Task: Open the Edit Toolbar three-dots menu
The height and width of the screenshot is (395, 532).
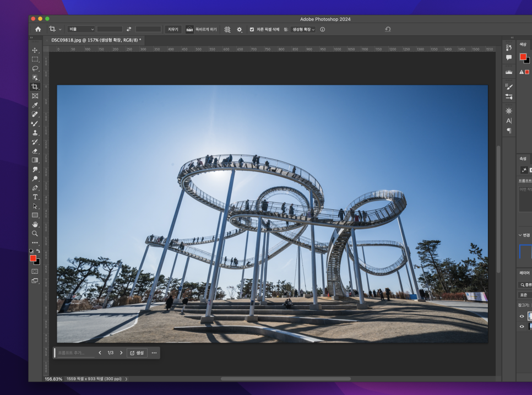Action: tap(35, 242)
